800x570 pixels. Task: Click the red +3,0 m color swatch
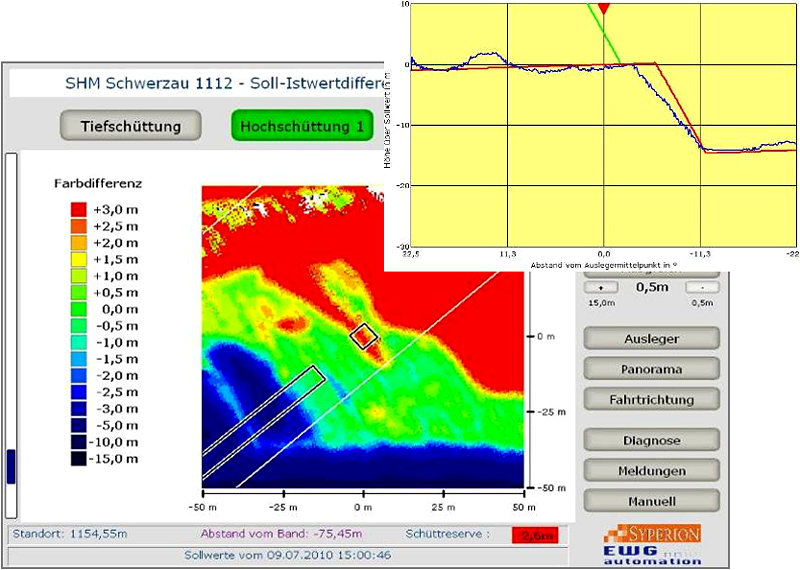pos(77,210)
